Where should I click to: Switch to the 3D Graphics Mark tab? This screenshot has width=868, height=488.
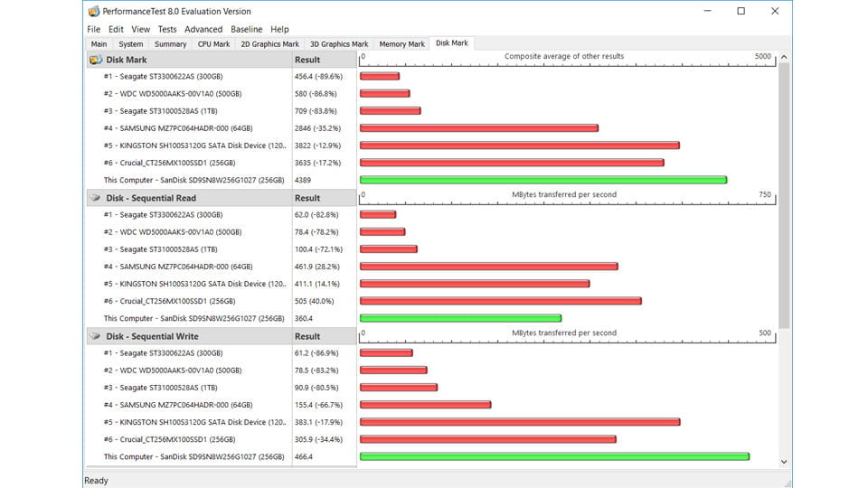coord(339,43)
